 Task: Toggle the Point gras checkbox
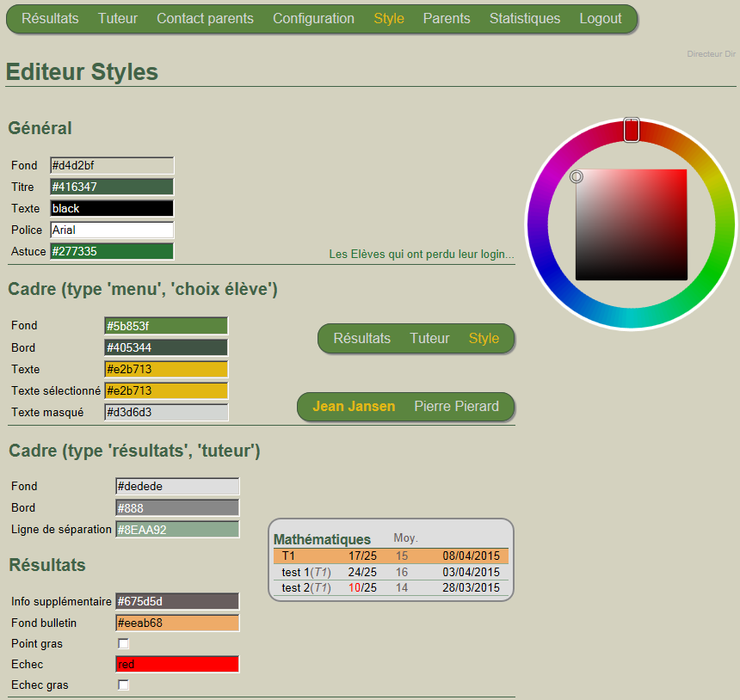123,643
